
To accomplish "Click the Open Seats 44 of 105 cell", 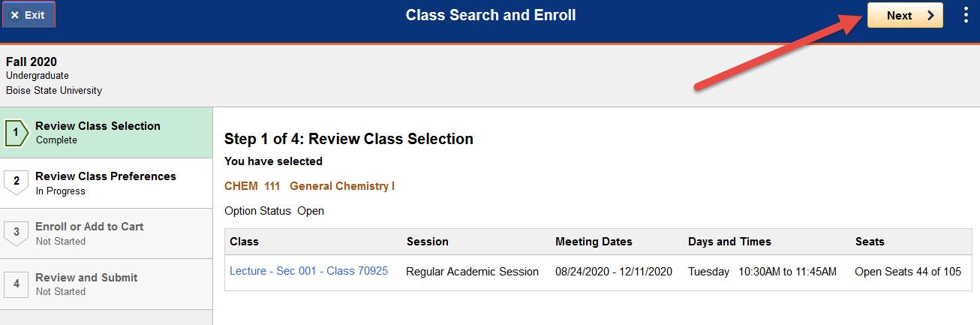I will point(908,272).
